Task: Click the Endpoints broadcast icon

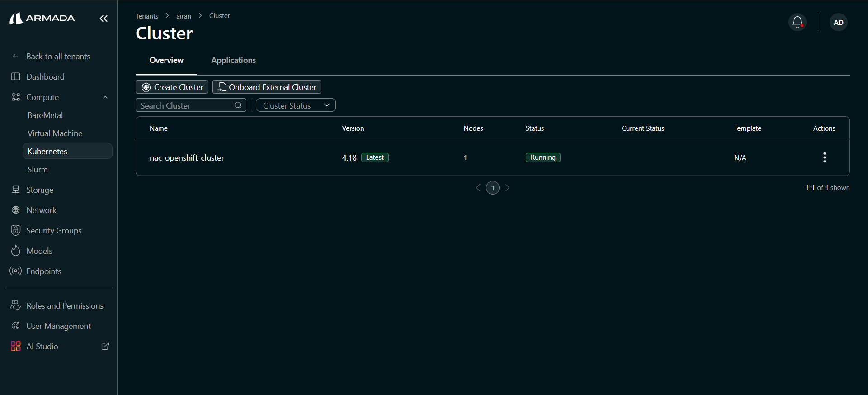Action: click(16, 271)
